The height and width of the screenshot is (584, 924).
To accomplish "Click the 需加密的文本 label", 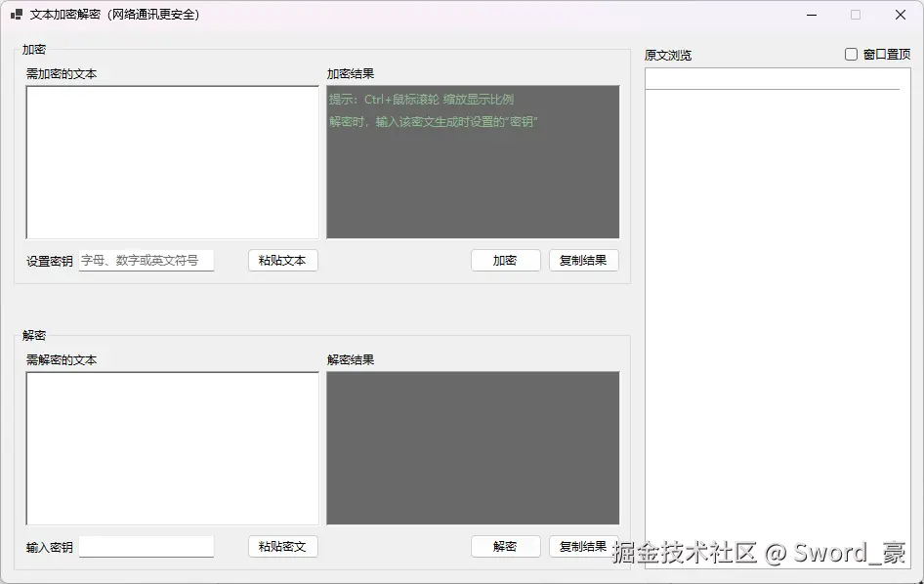I will (62, 74).
